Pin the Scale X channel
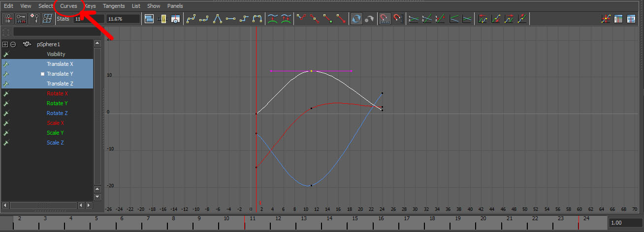Viewport: 644px width, 232px height. point(6,123)
